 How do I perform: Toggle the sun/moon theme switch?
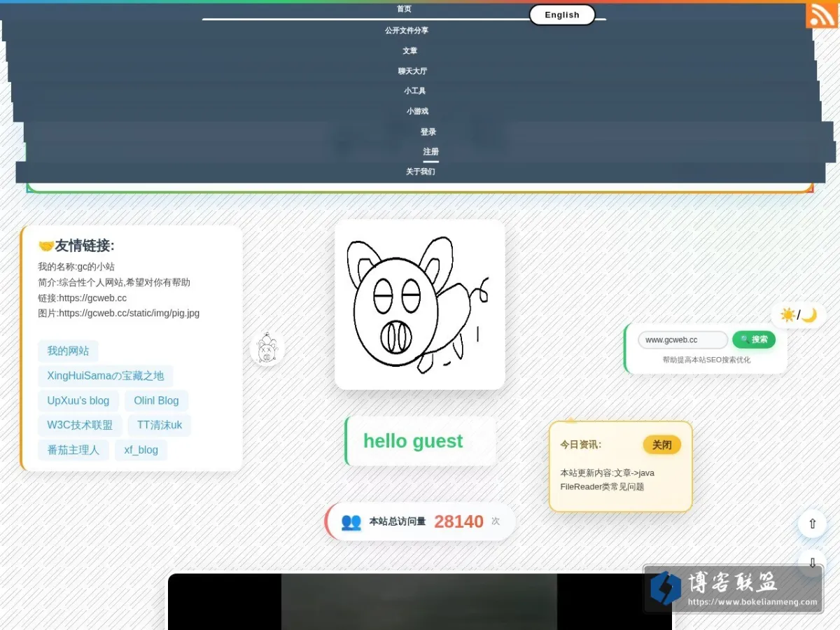[x=799, y=315]
